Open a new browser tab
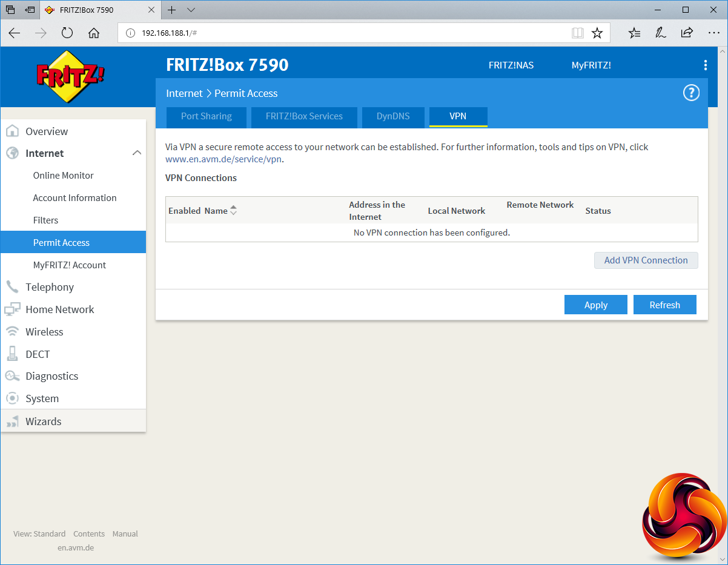This screenshot has height=565, width=728. tap(171, 10)
